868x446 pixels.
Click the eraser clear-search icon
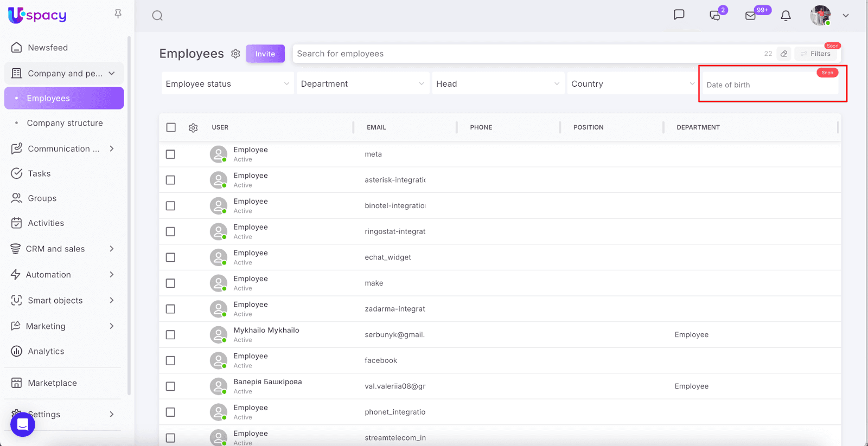[x=783, y=54]
